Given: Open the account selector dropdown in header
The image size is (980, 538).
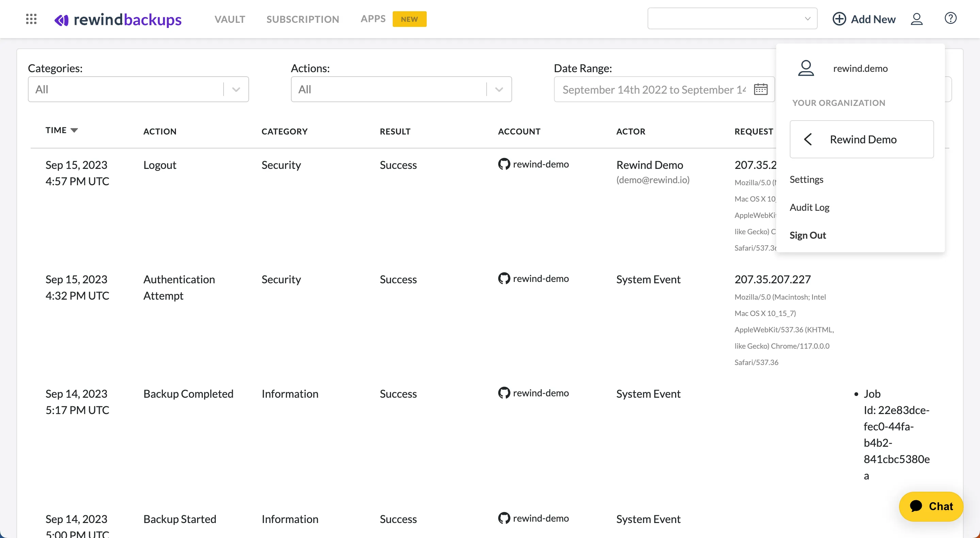Looking at the screenshot, I should pos(732,18).
